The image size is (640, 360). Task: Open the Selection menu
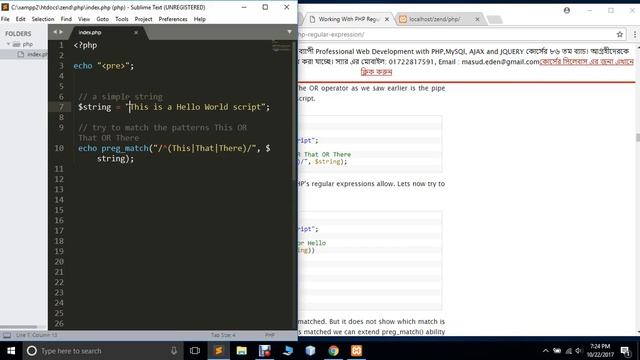coord(43,19)
